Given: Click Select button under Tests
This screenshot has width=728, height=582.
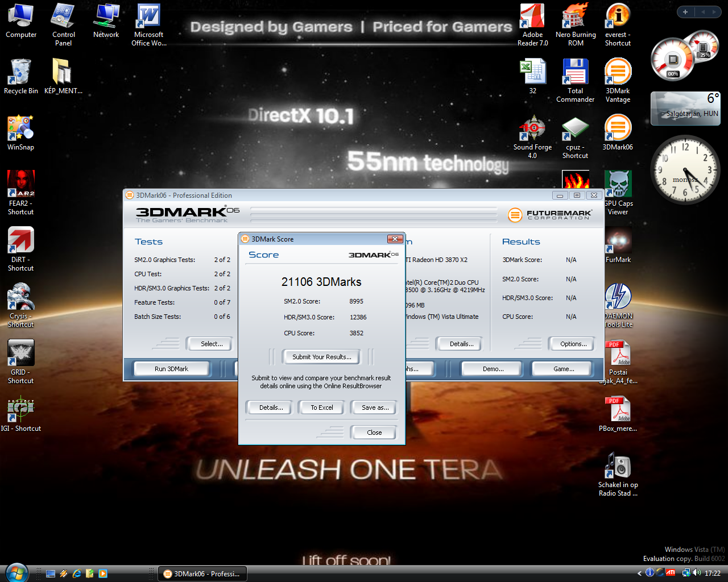Looking at the screenshot, I should pyautogui.click(x=209, y=344).
